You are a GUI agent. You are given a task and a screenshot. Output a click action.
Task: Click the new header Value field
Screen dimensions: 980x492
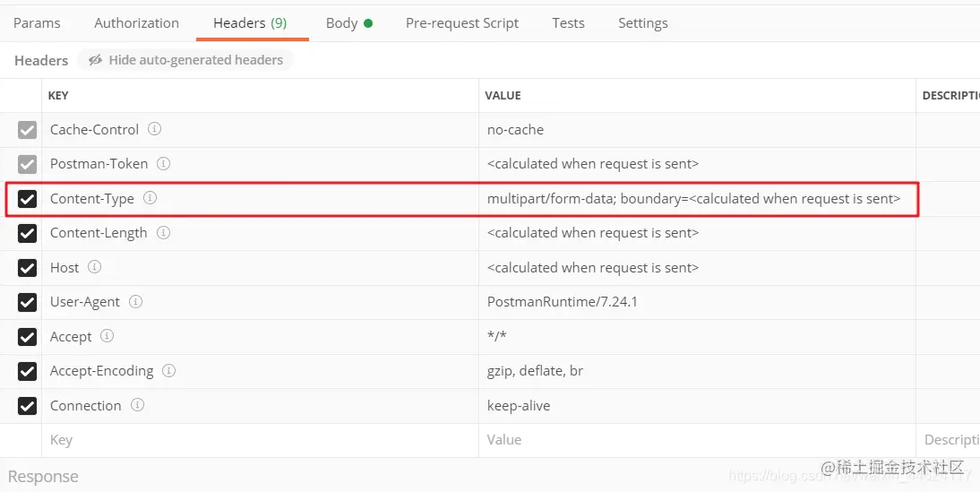pos(698,440)
